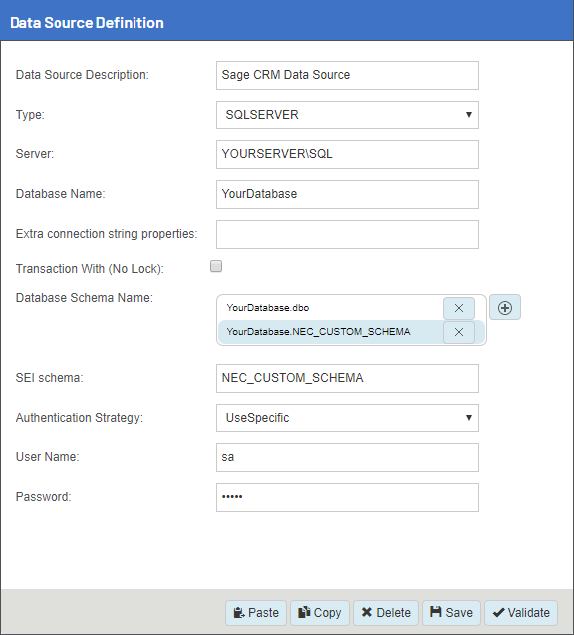Select YourDatabase.NEC_CUSTOM_SCHEMA list item
This screenshot has height=635, width=574.
(x=330, y=332)
